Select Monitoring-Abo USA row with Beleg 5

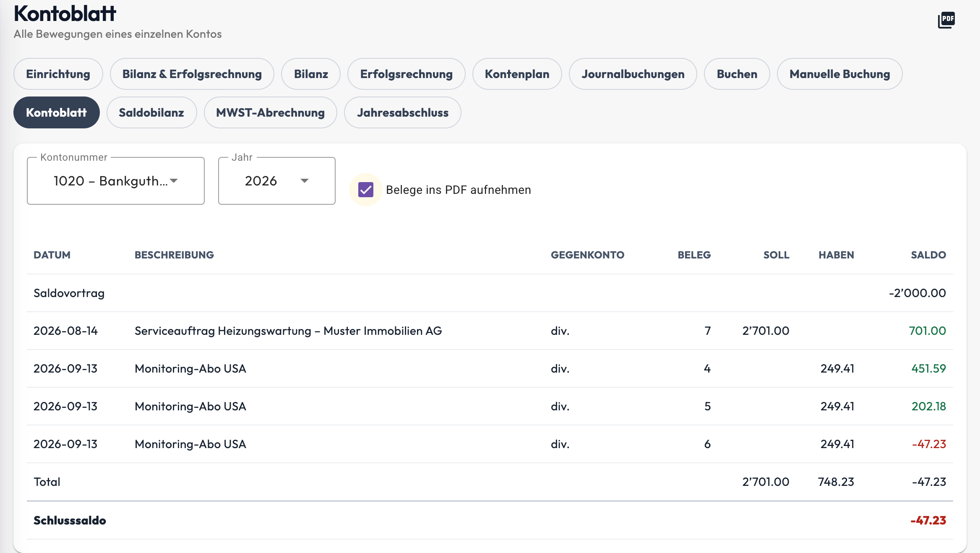coord(490,406)
